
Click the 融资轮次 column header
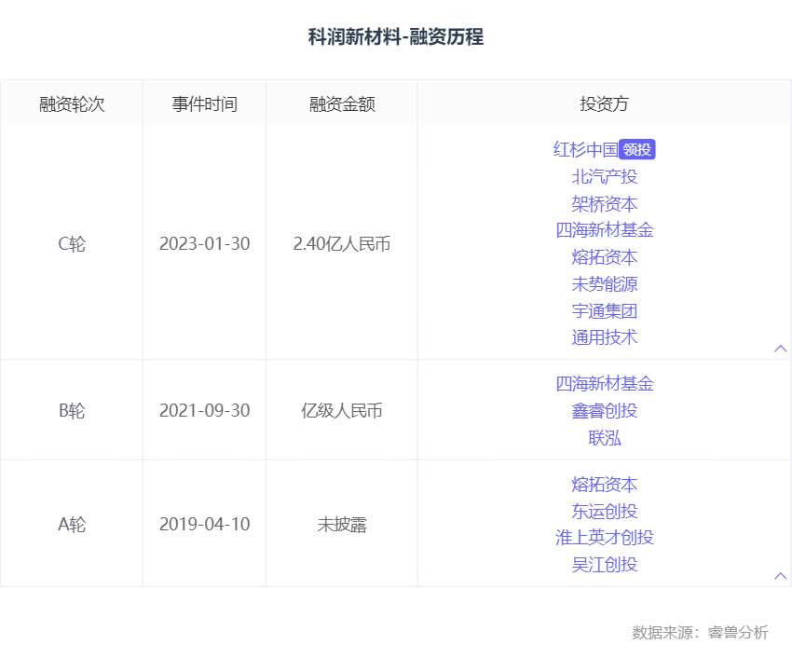pos(72,104)
